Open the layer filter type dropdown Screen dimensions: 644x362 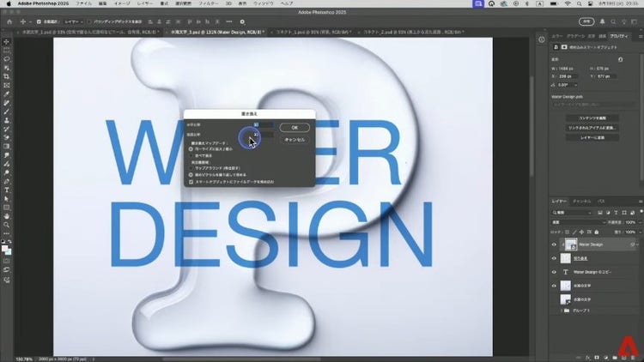573,211
